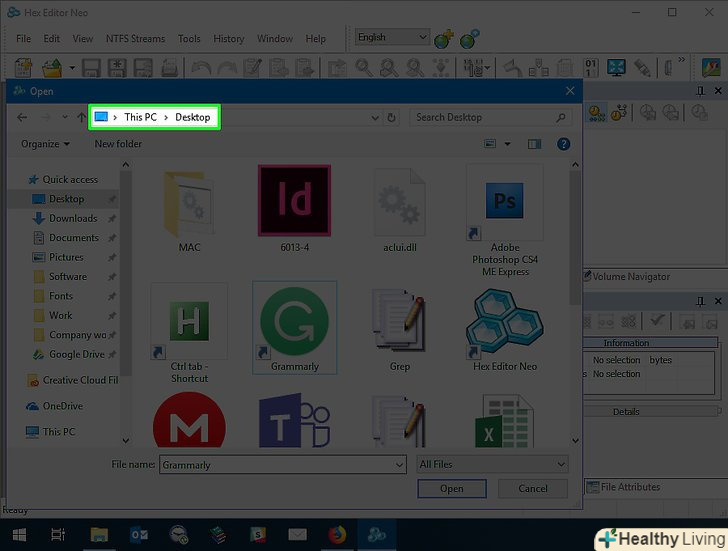The image size is (728, 551).
Task: Click the Open file folder toolbar icon
Action: coord(52,68)
